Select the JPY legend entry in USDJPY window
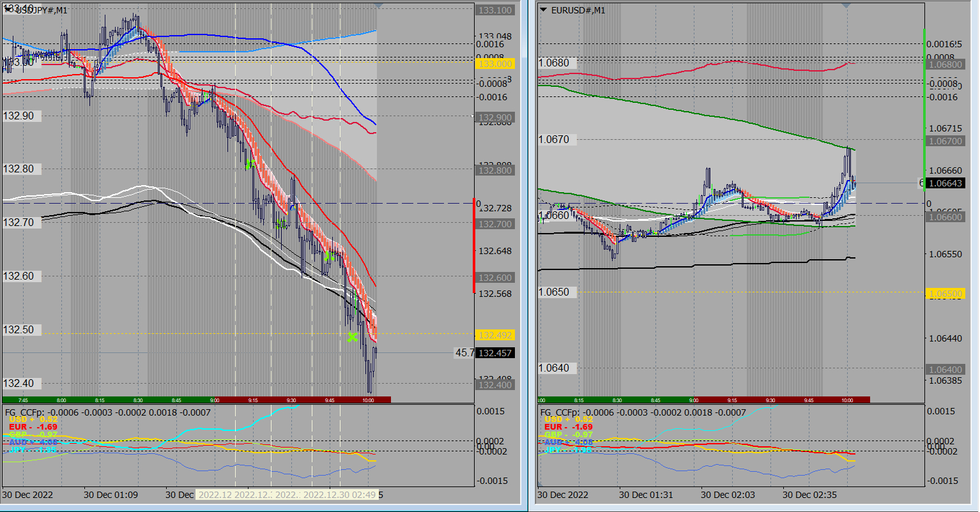Screen dimensions: 980x512 point(33,450)
